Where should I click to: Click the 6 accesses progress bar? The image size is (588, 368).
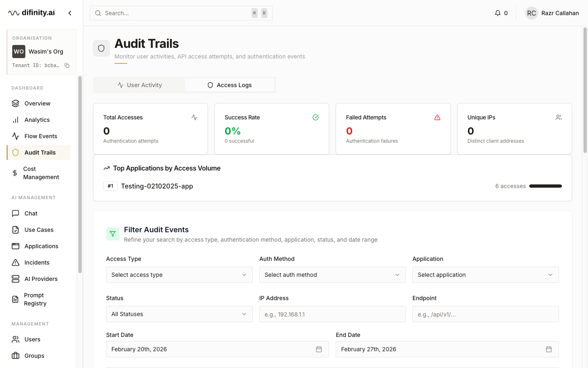(546, 186)
